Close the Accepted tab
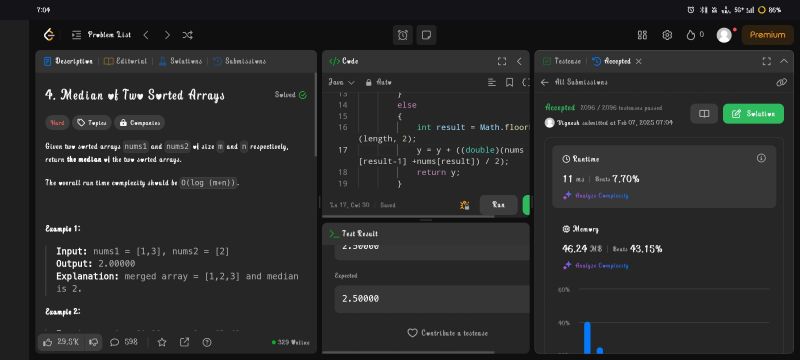This screenshot has height=360, width=800. pyautogui.click(x=638, y=61)
